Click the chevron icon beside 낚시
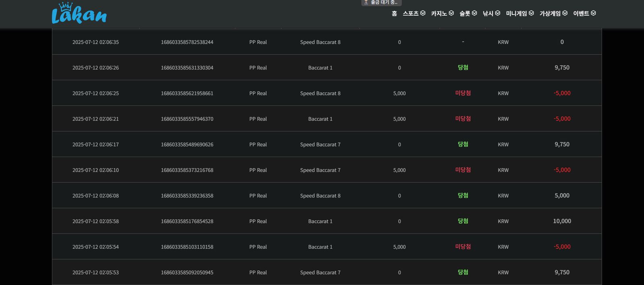Viewport: 644px width, 285px height. 497,13
